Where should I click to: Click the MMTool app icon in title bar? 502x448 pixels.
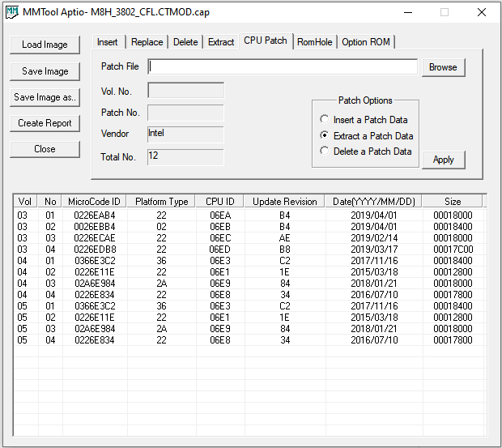[x=12, y=12]
